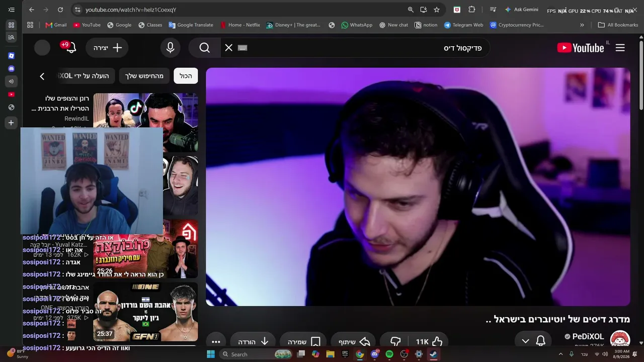Open the notion bookmark
The height and width of the screenshot is (362, 644).
tap(426, 25)
